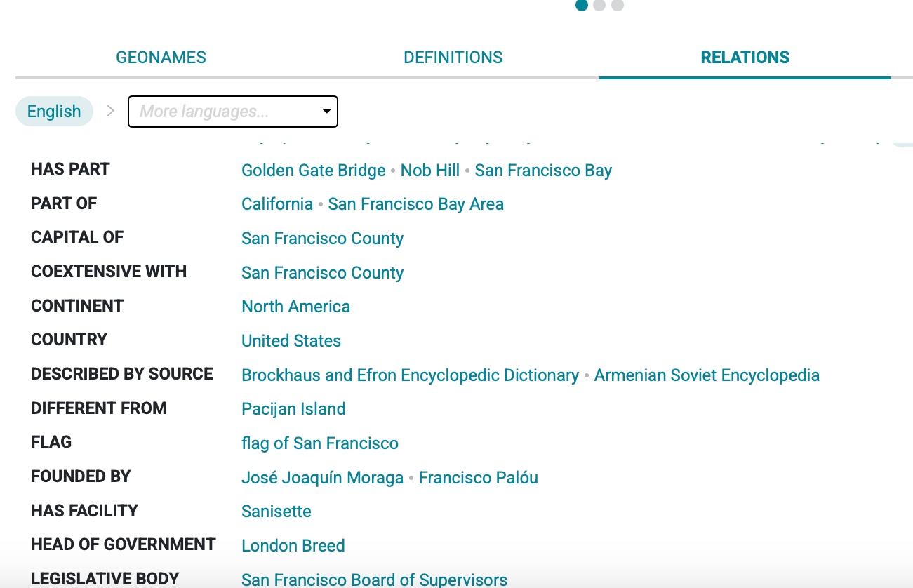This screenshot has height=588, width=913.
Task: Select the second carousel dot
Action: (x=599, y=6)
